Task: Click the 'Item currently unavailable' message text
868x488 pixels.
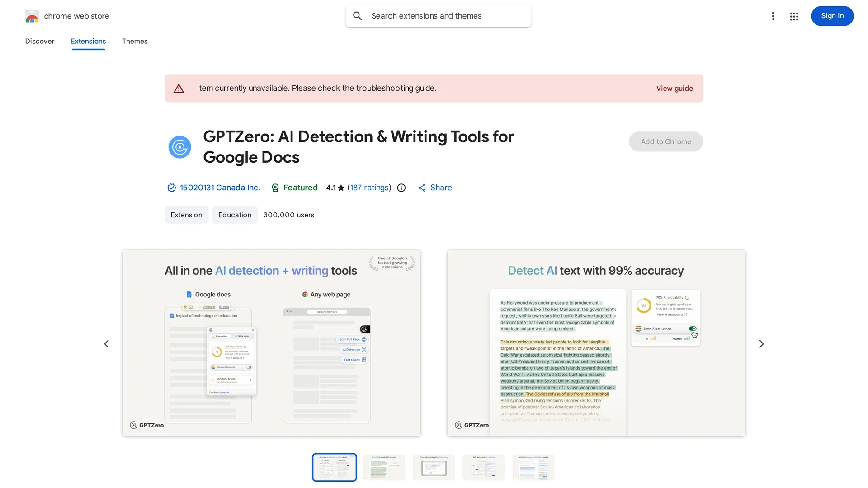Action: pos(316,89)
